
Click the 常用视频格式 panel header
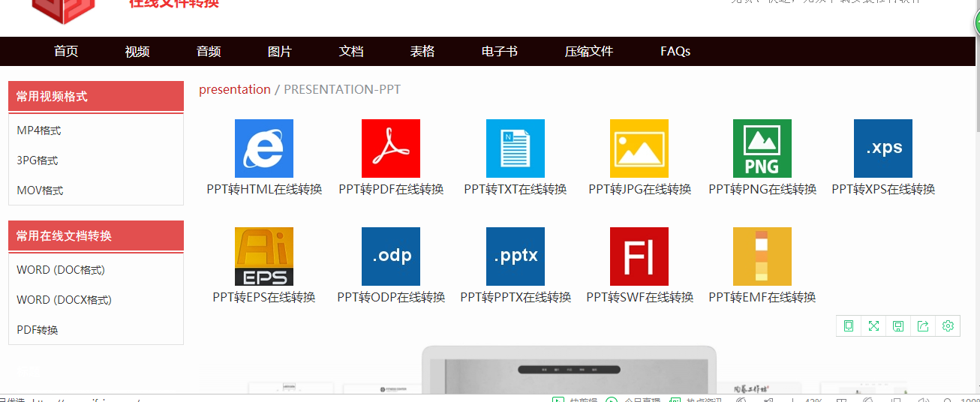(96, 96)
